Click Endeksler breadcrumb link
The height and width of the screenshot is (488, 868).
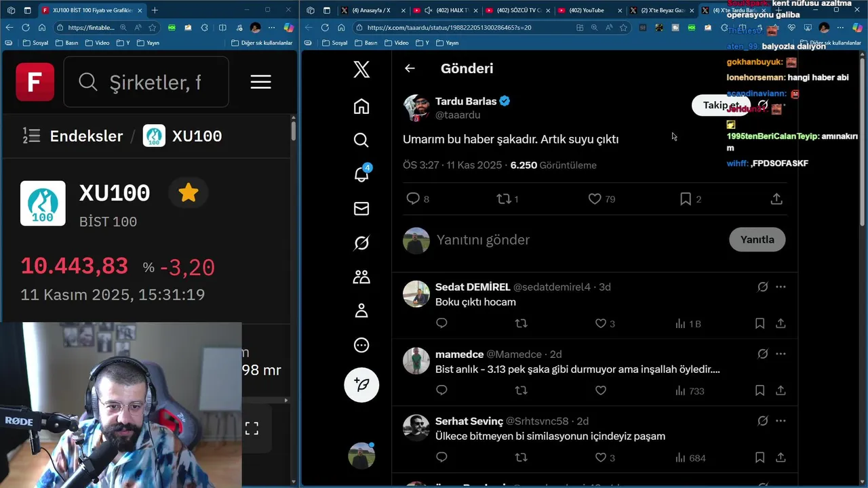(86, 136)
